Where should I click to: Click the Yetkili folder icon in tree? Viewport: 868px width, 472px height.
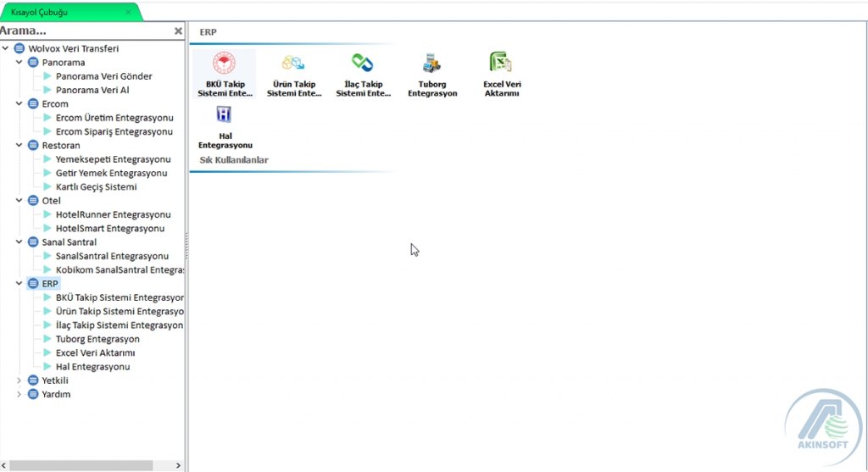[x=33, y=380]
